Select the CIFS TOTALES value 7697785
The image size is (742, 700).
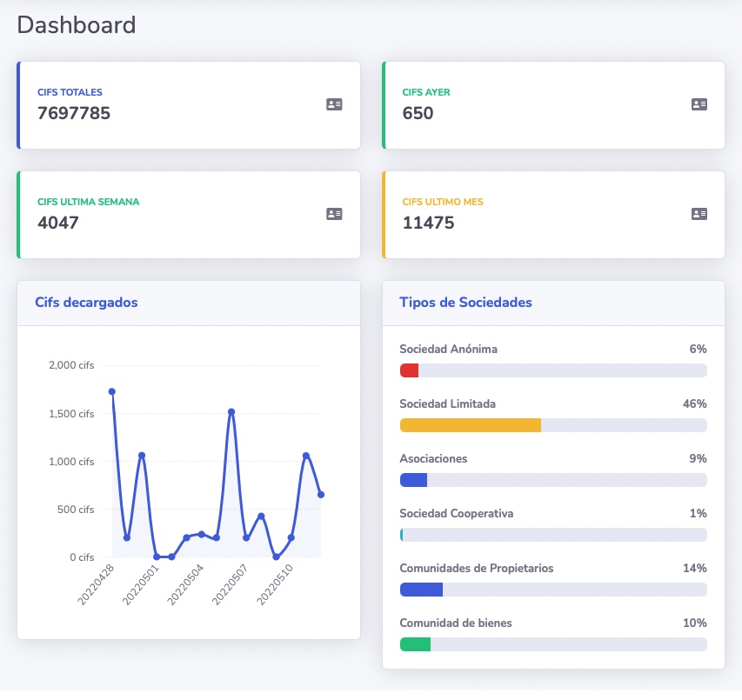pyautogui.click(x=74, y=113)
